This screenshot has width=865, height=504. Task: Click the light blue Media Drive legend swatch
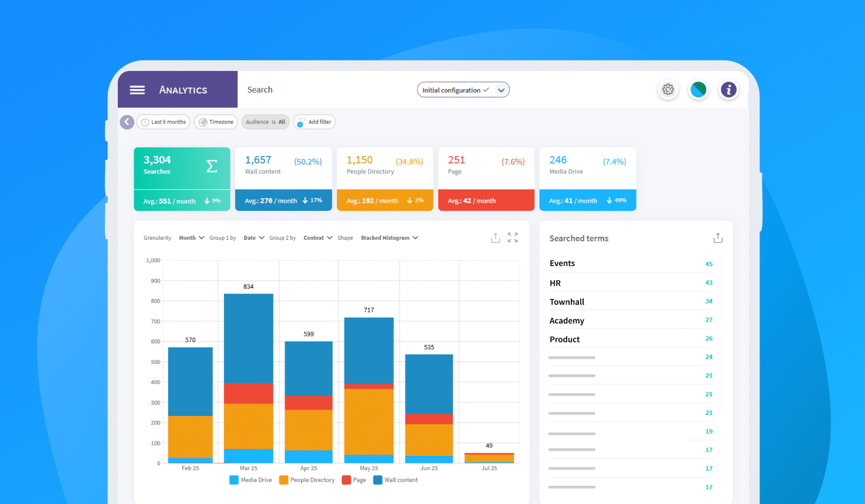click(x=234, y=480)
